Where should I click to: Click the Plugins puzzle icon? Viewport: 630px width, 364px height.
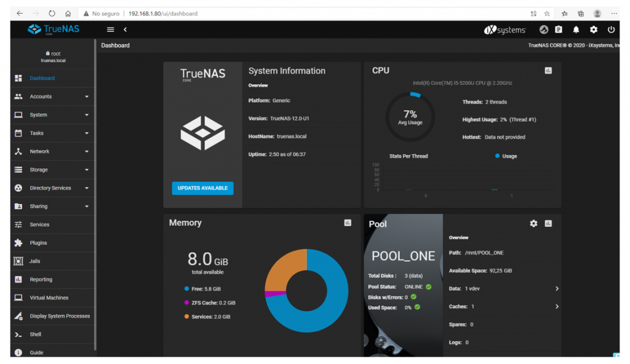pyautogui.click(x=18, y=243)
